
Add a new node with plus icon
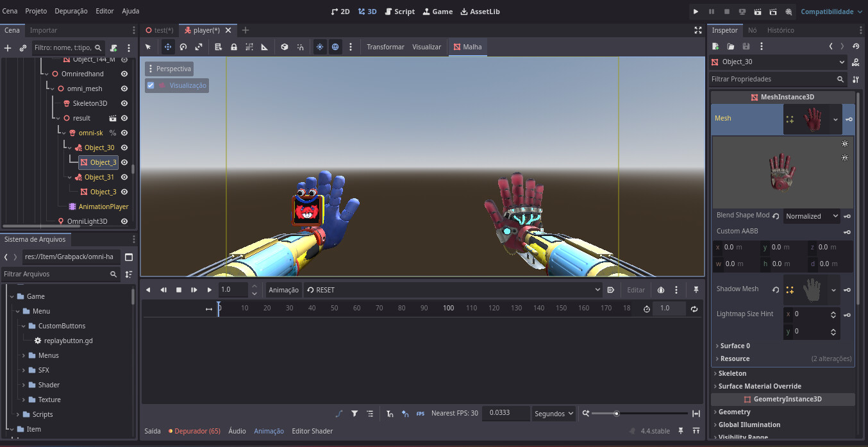(8, 47)
